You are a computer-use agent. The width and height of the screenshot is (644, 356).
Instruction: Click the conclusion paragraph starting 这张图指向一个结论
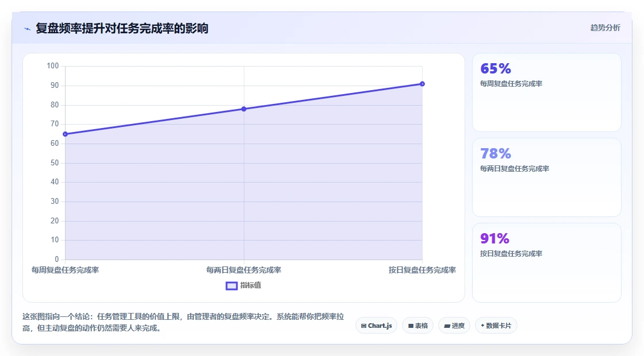(x=183, y=322)
